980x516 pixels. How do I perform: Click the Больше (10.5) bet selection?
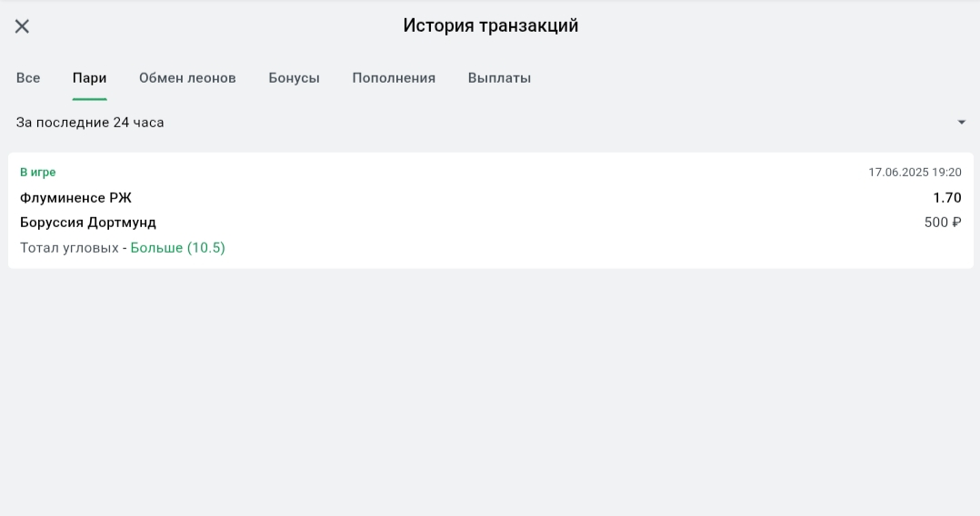point(178,248)
